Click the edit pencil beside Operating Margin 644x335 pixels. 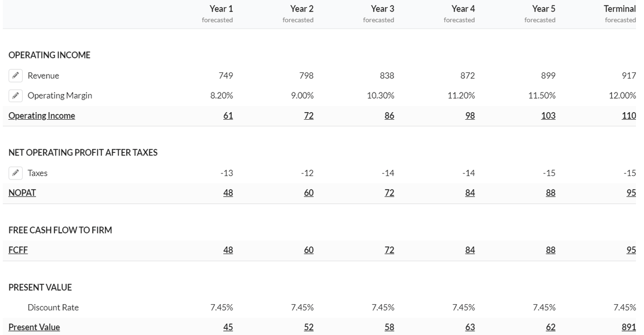tap(16, 96)
